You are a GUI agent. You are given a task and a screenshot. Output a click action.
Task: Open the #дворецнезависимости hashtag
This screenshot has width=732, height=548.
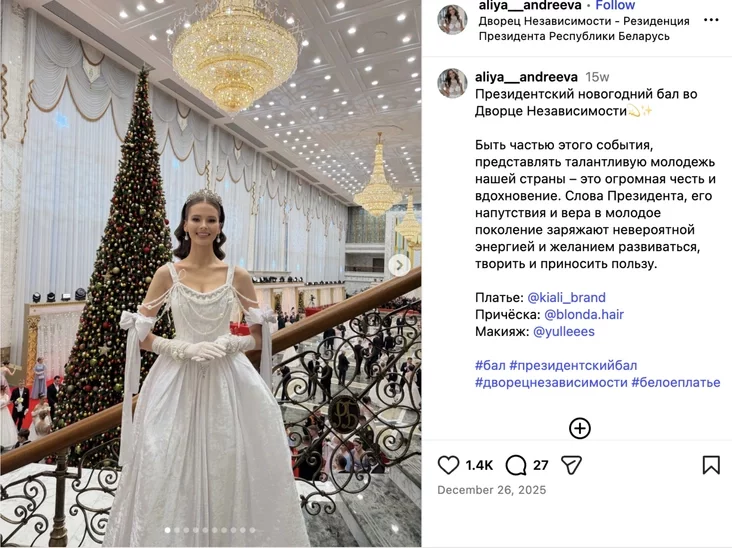(551, 382)
